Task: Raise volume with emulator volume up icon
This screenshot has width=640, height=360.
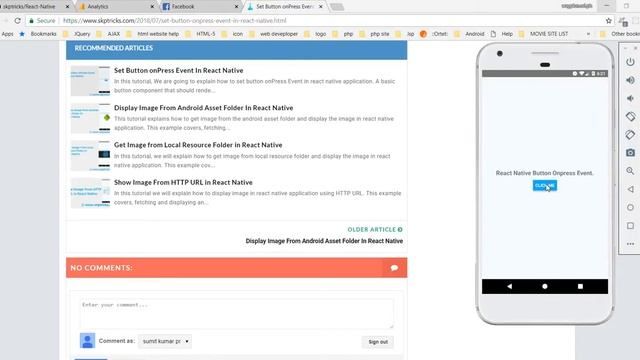Action: [630, 80]
